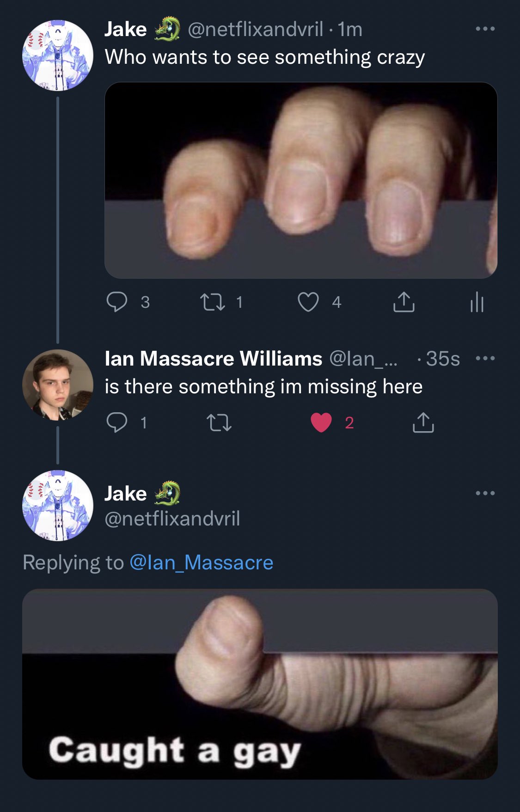The height and width of the screenshot is (812, 520).
Task: Open more options on Ian's reply
Action: pyautogui.click(x=485, y=359)
